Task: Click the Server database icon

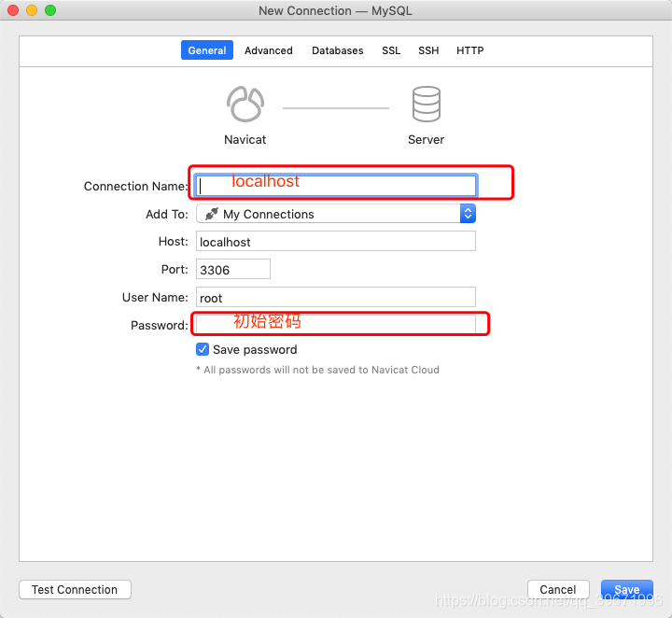Action: tap(426, 105)
